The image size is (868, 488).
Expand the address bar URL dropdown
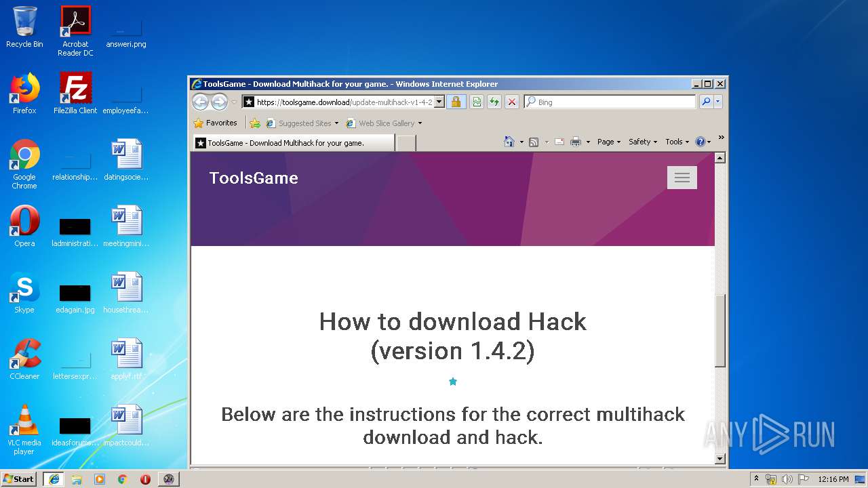(439, 102)
